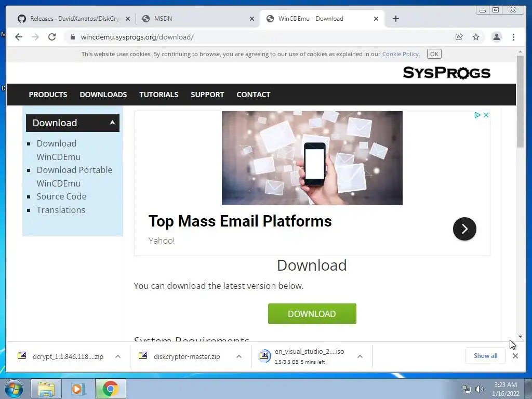Close the advertisement with X icon
The width and height of the screenshot is (532, 399).
[x=486, y=115]
